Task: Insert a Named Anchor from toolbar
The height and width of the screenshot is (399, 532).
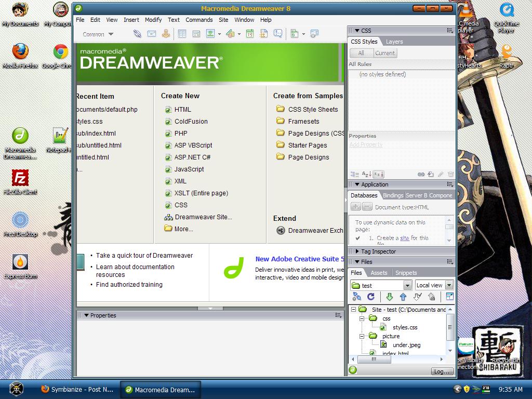Action: (166, 34)
